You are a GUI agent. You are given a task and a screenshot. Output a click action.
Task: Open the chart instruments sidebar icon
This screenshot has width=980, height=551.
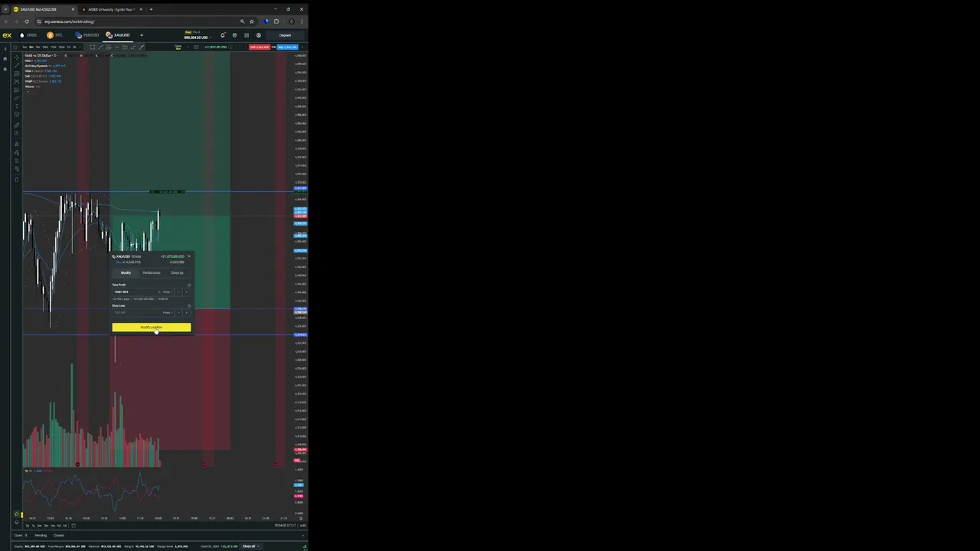pos(5,47)
